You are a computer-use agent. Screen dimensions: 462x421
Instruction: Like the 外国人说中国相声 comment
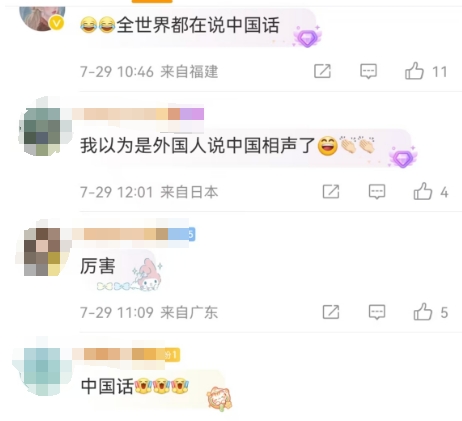click(x=423, y=191)
